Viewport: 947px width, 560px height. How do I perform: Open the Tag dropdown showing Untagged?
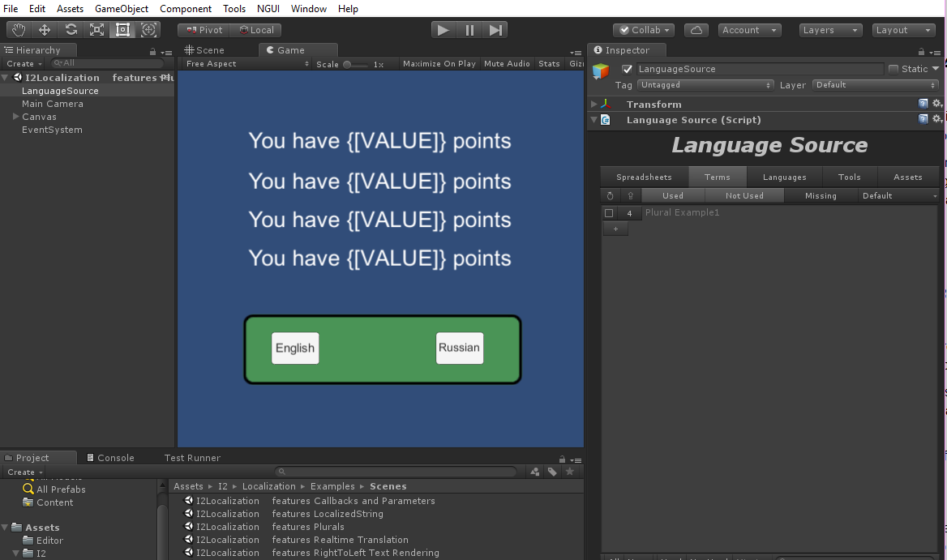(x=705, y=85)
